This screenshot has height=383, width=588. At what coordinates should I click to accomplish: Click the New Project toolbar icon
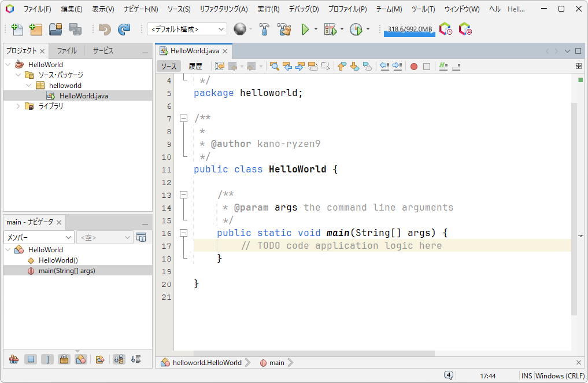click(36, 30)
